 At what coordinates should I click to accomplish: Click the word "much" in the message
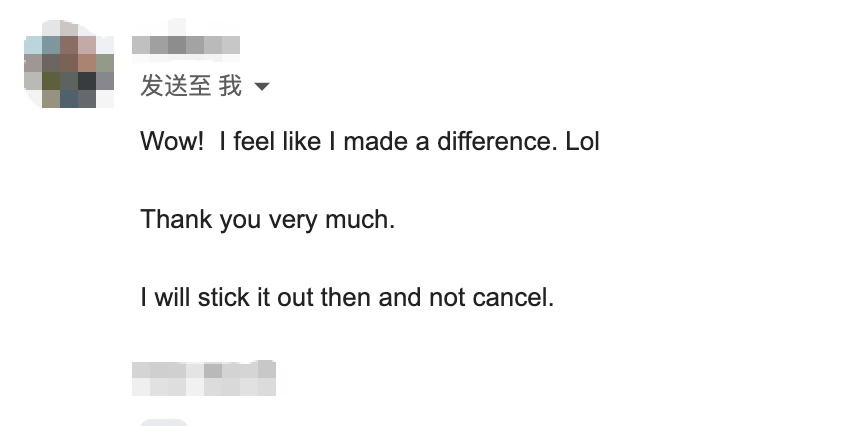tap(357, 219)
